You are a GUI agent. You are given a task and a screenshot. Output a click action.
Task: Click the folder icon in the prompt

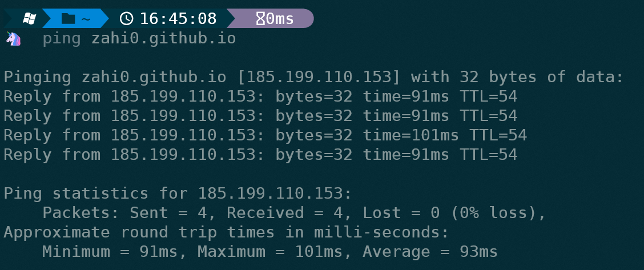(68, 19)
